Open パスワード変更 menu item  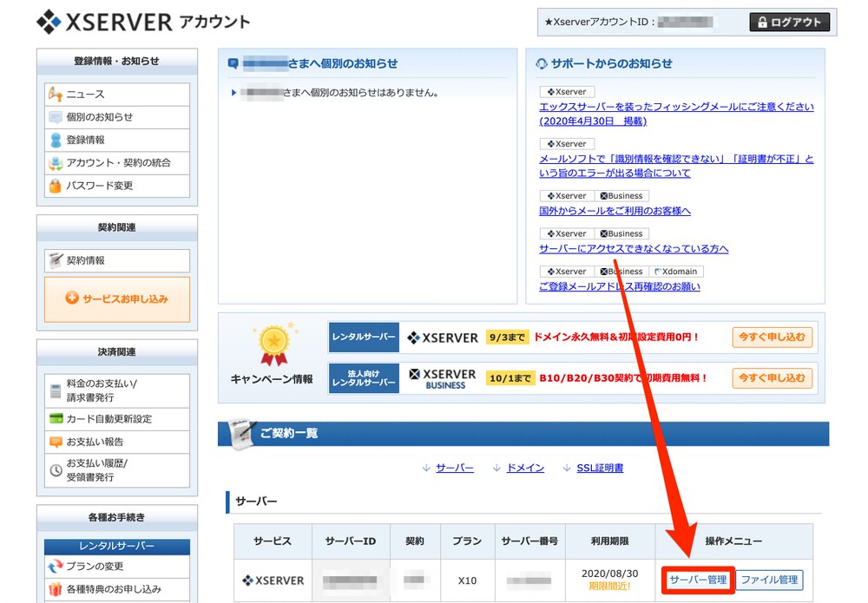[x=117, y=186]
